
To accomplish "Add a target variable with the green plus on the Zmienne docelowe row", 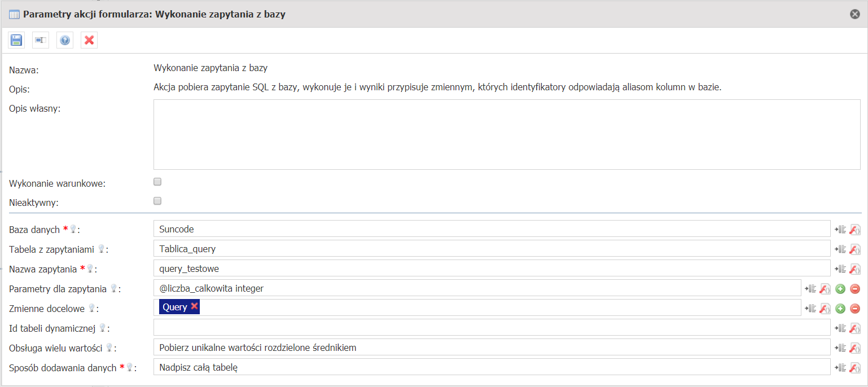I will tap(840, 309).
